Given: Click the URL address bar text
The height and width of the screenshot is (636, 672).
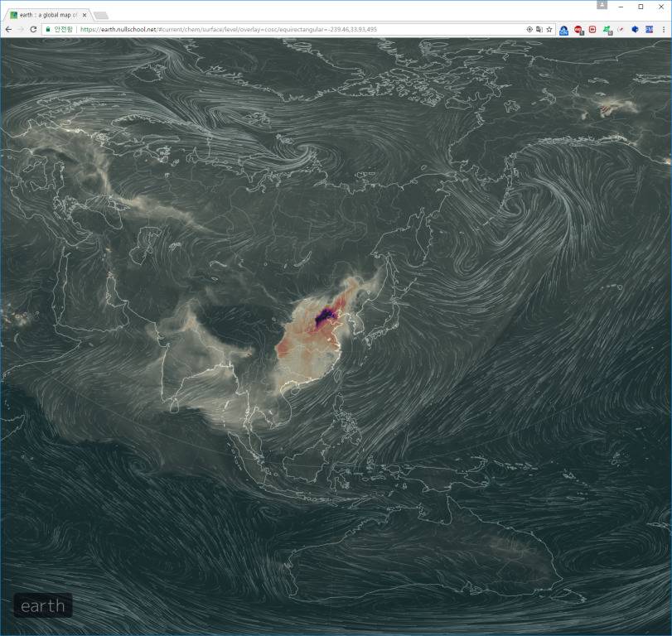Looking at the screenshot, I should (249, 29).
